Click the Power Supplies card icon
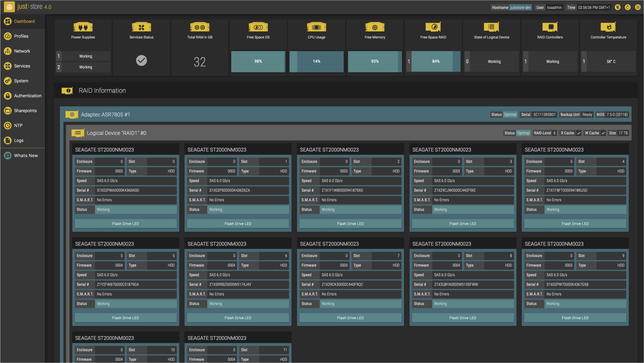 [83, 27]
